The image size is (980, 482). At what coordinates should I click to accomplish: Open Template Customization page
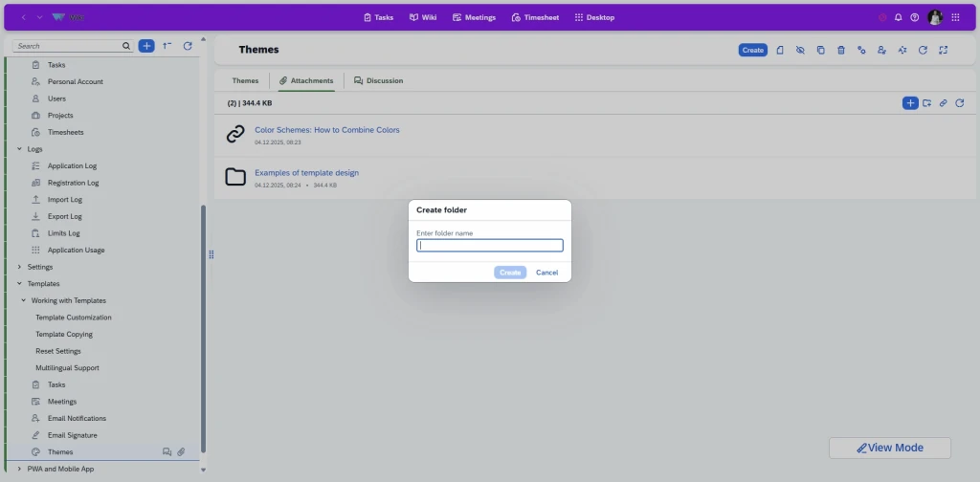[74, 318]
